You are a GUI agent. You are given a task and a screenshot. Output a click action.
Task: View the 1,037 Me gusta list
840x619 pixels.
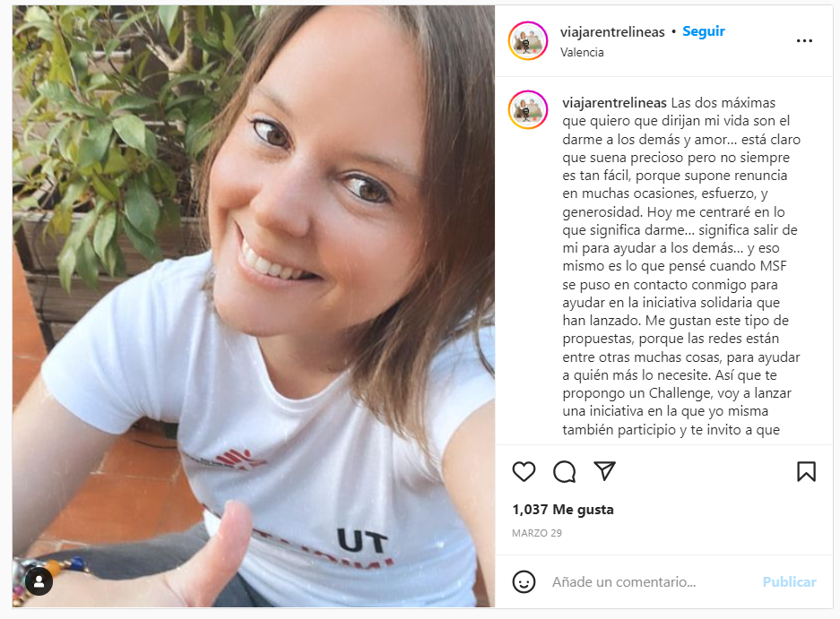point(562,509)
